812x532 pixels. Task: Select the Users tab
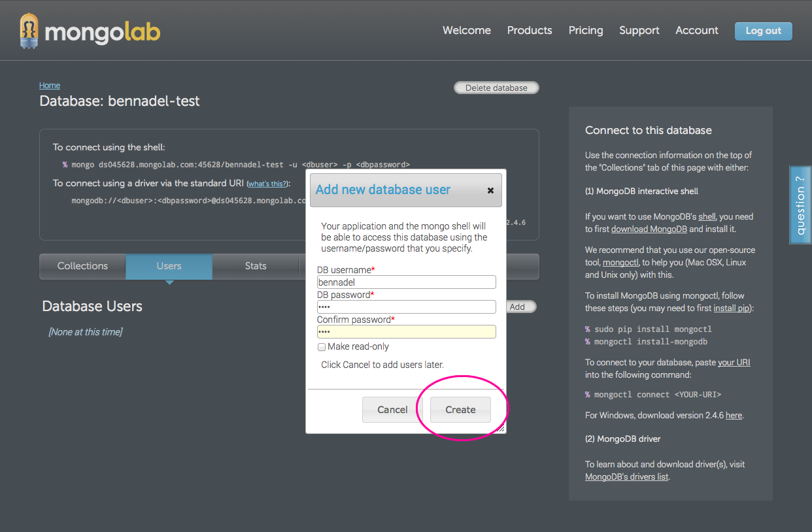(169, 266)
